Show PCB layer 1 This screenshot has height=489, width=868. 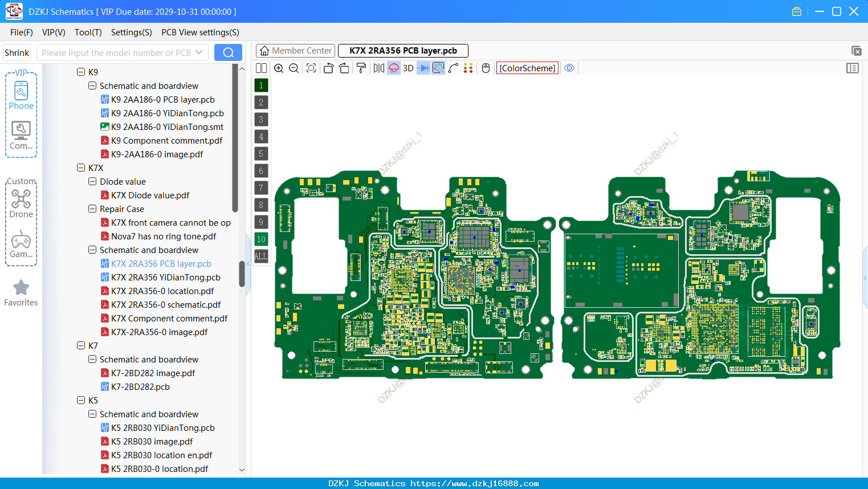pyautogui.click(x=261, y=85)
